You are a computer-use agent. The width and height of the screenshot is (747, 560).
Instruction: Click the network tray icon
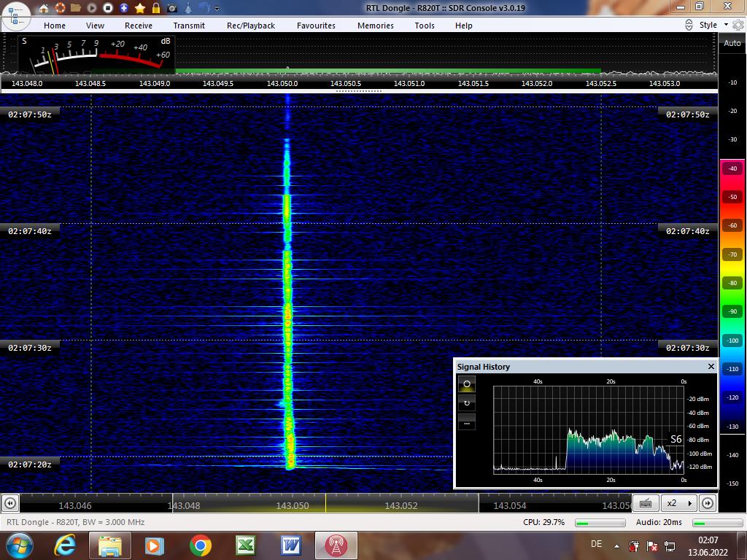pos(670,545)
